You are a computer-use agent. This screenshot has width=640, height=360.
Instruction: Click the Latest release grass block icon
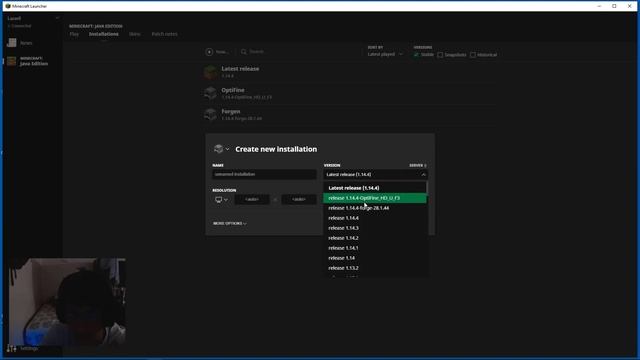[x=211, y=72]
